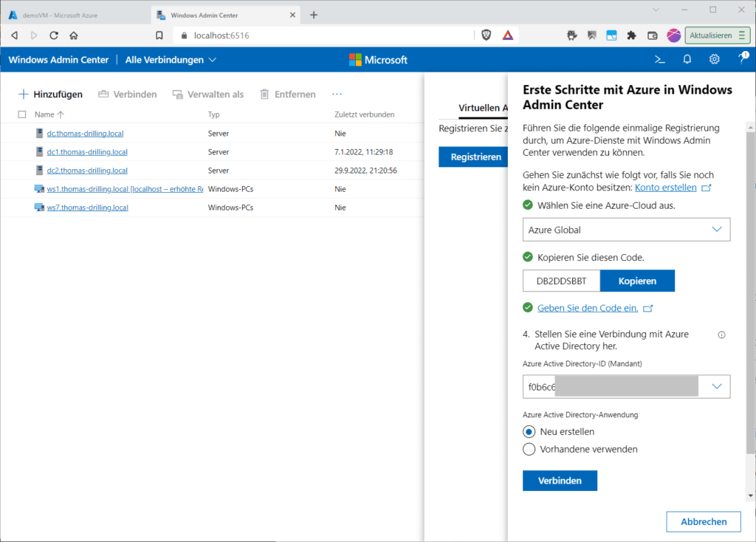Open Azure Active Directory-ID tenant dropdown
This screenshot has width=756, height=542.
[626, 386]
